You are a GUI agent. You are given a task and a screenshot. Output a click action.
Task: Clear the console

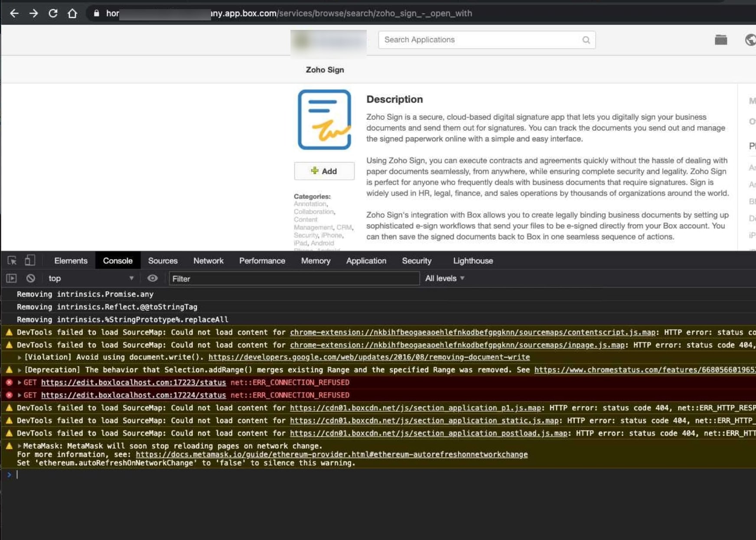point(30,278)
